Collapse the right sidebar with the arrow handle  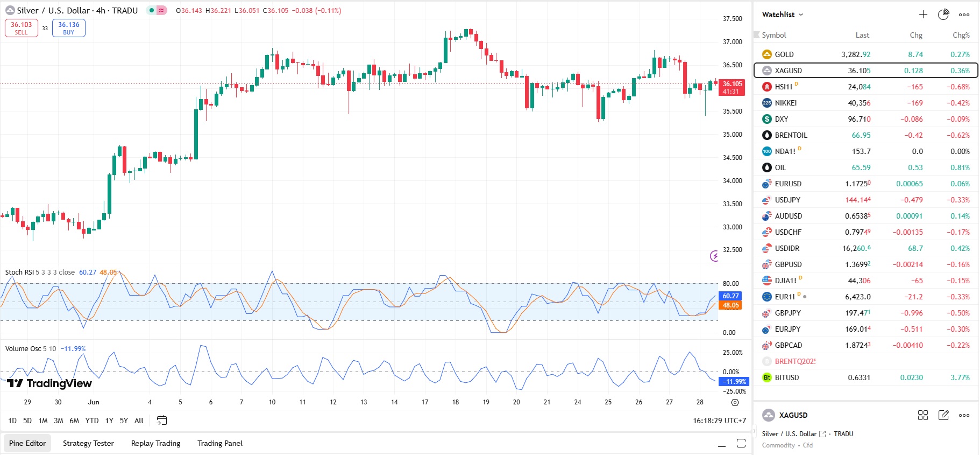click(x=753, y=431)
